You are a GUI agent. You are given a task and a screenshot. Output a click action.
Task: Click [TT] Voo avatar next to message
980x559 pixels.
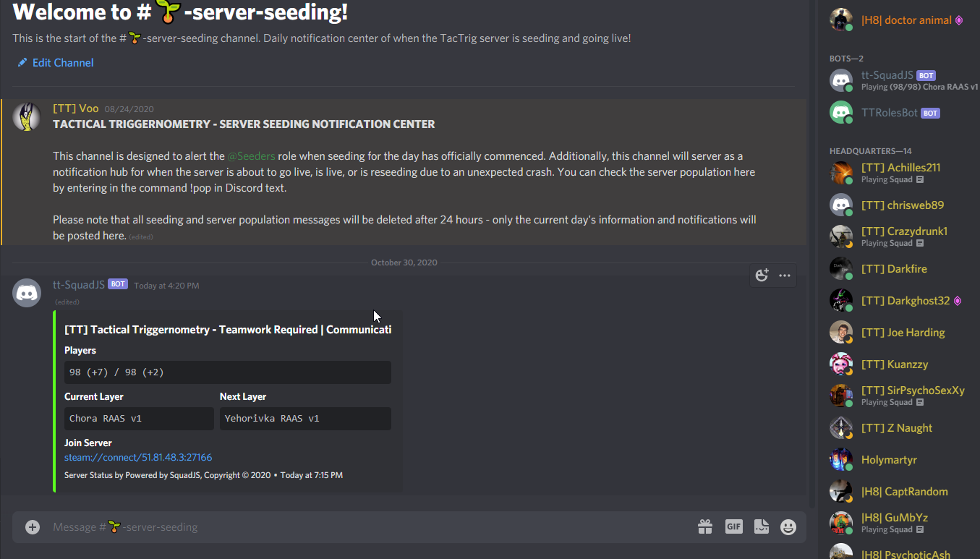pyautogui.click(x=27, y=117)
